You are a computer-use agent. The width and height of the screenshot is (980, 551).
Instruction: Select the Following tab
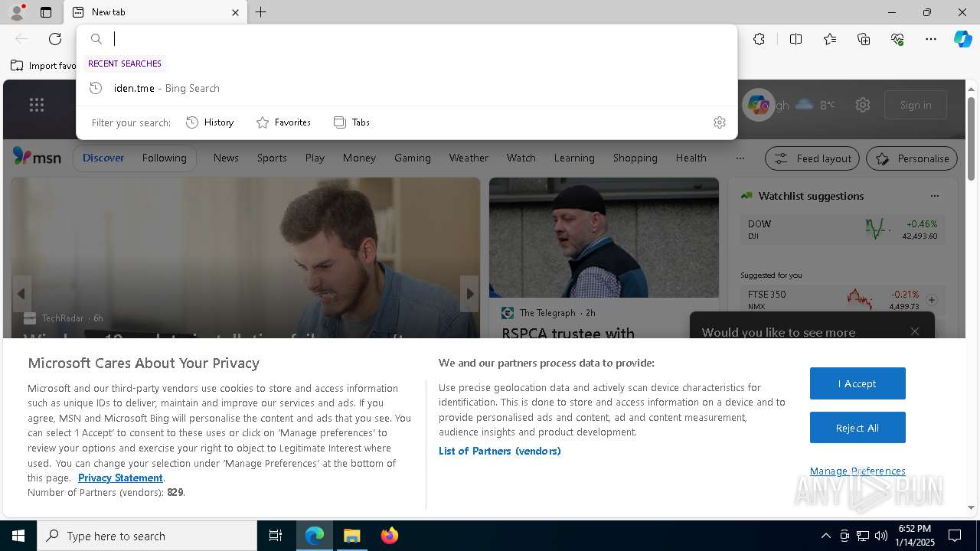tap(164, 158)
